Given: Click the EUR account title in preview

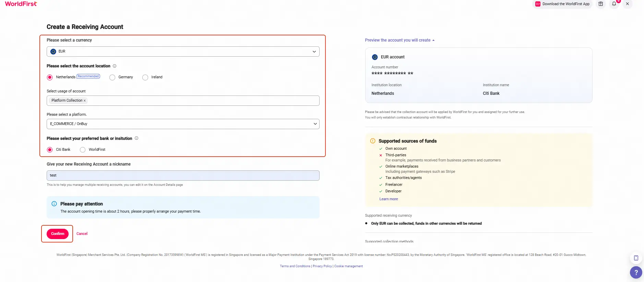Looking at the screenshot, I should point(393,57).
